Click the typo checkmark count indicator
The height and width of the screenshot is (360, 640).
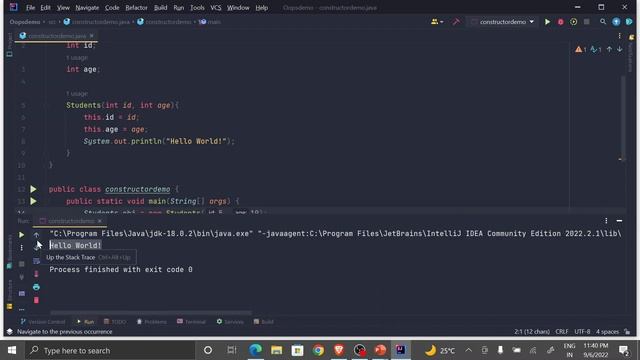[596, 49]
